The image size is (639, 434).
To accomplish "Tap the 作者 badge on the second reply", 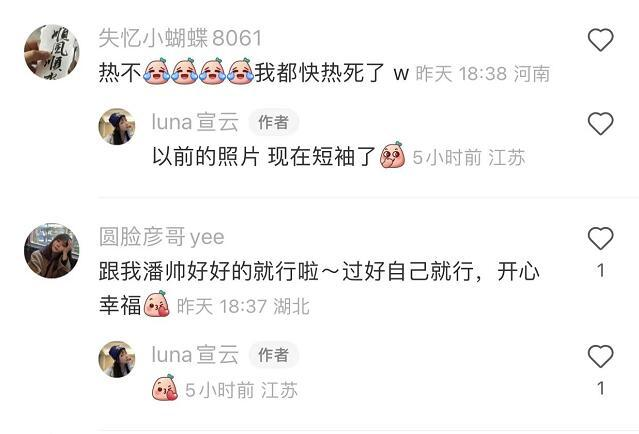I will click(x=273, y=355).
